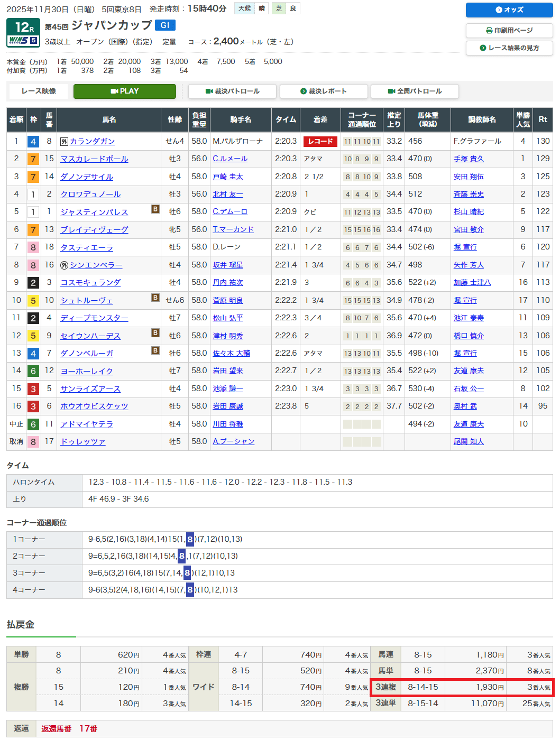Click the GI grade badge
This screenshot has width=560, height=740.
(x=165, y=25)
